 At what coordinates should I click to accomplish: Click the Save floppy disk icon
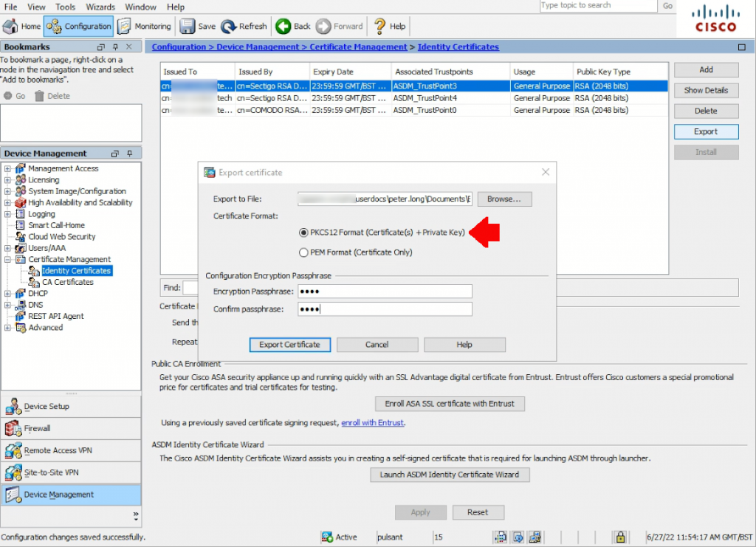click(x=187, y=26)
